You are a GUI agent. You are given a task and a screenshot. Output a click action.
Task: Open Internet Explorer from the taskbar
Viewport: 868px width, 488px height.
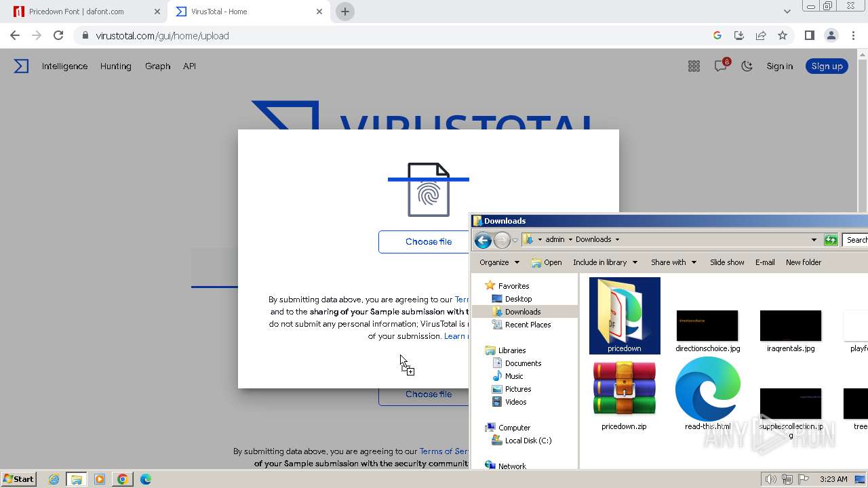54,479
